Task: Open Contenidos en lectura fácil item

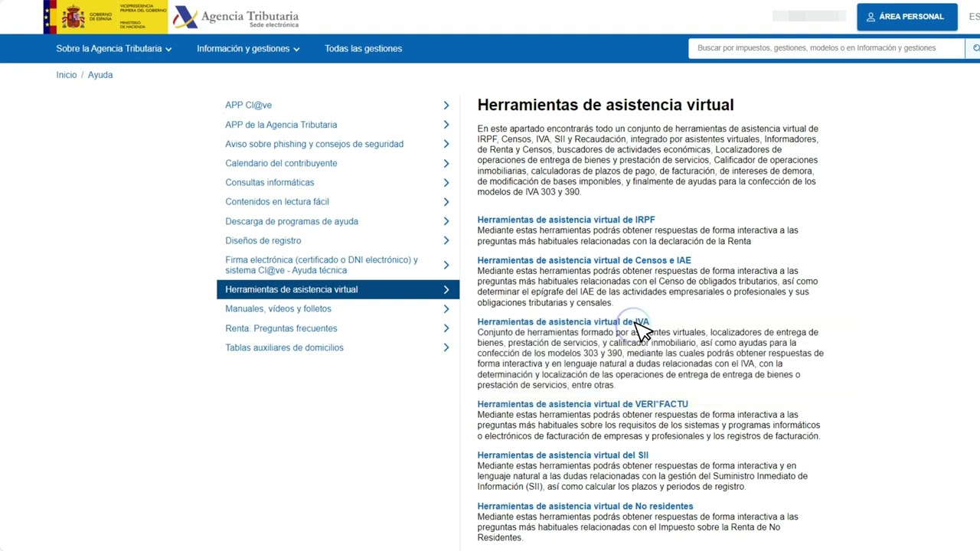Action: [x=277, y=202]
